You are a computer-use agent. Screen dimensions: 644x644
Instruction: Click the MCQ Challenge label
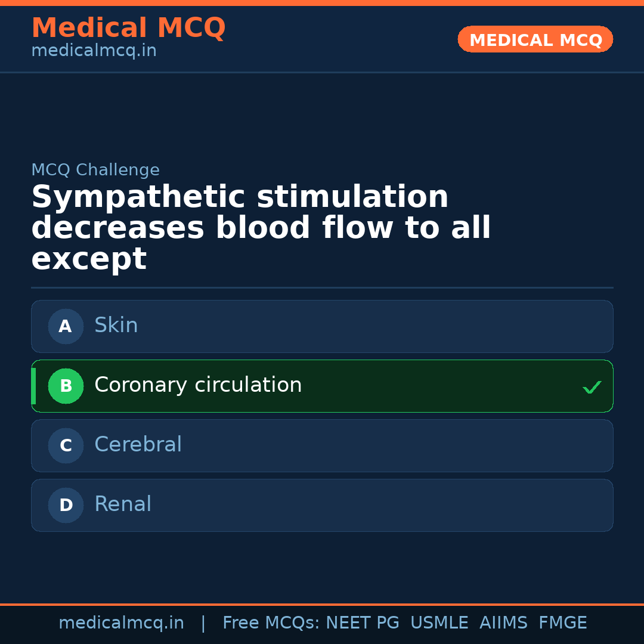point(95,170)
